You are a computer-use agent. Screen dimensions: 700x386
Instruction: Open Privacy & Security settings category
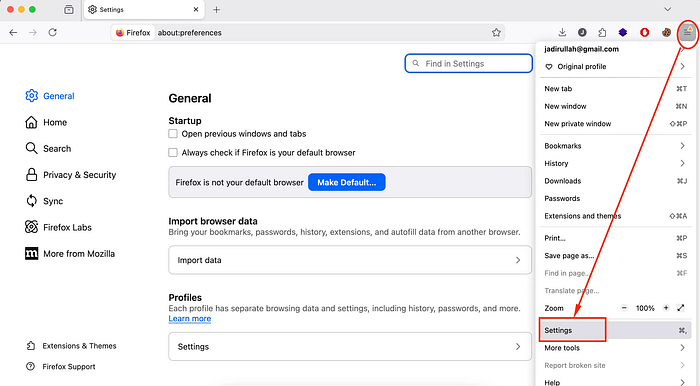click(71, 175)
